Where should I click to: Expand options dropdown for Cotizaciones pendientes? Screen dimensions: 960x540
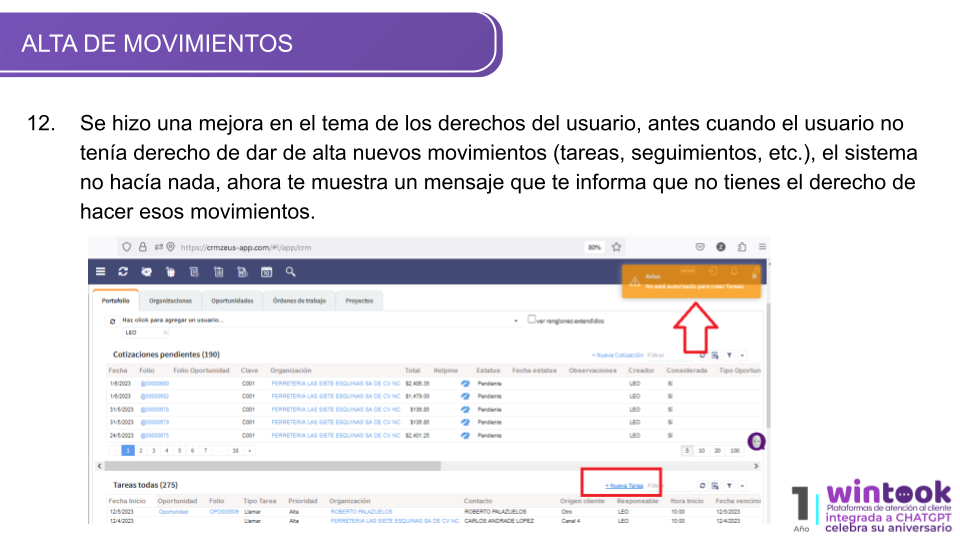742,355
